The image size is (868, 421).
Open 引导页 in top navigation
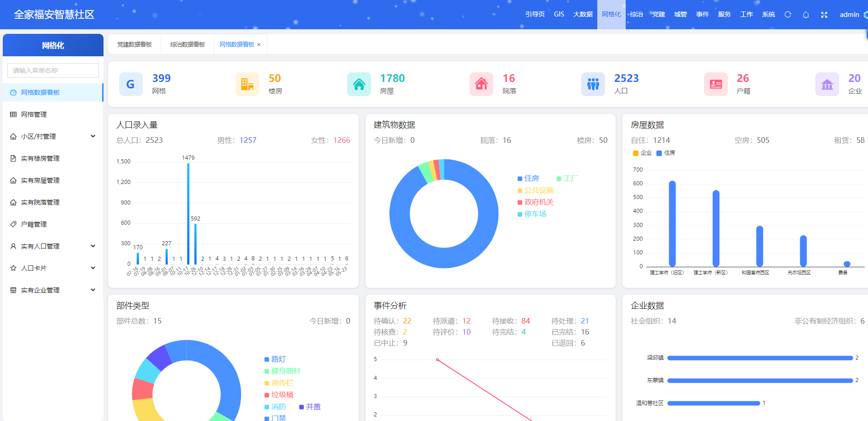(x=535, y=15)
